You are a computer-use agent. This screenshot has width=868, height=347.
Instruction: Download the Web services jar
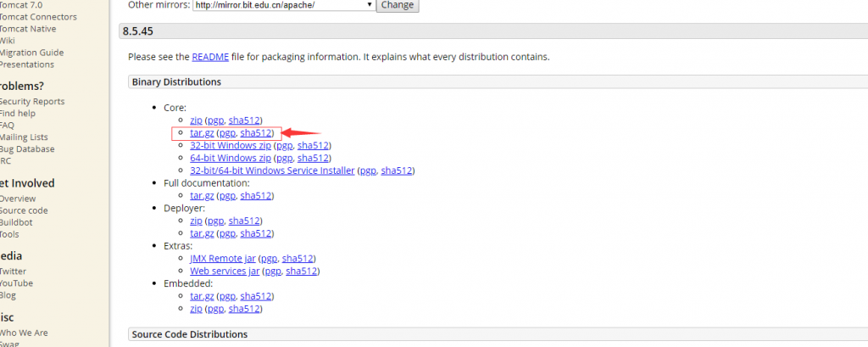[x=225, y=271]
